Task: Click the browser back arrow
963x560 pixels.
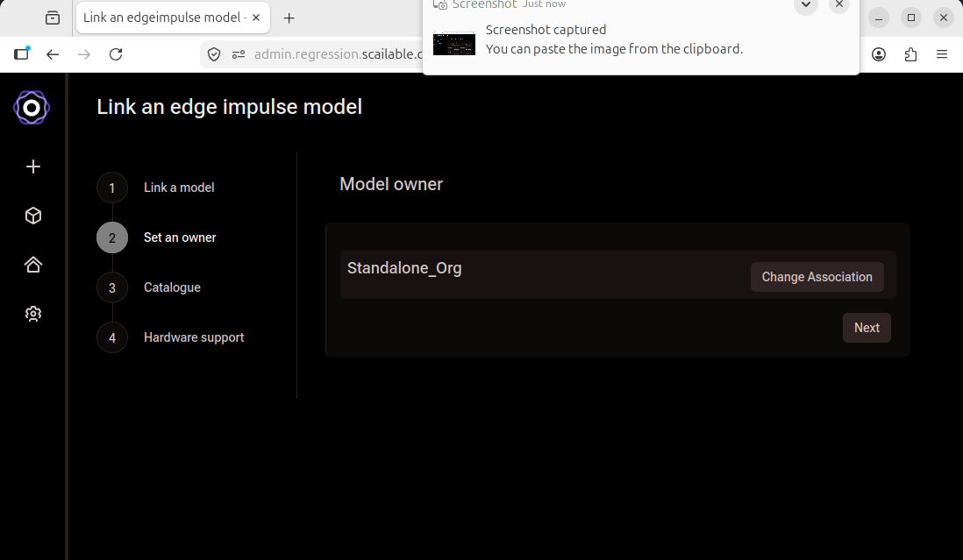Action: 53,54
